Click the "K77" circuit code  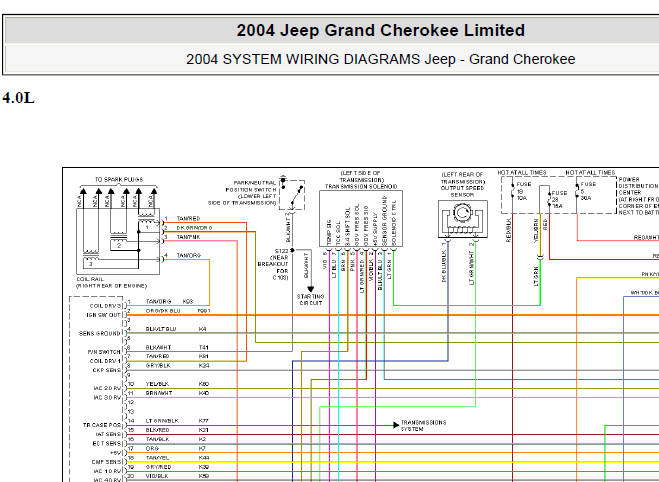(x=203, y=421)
